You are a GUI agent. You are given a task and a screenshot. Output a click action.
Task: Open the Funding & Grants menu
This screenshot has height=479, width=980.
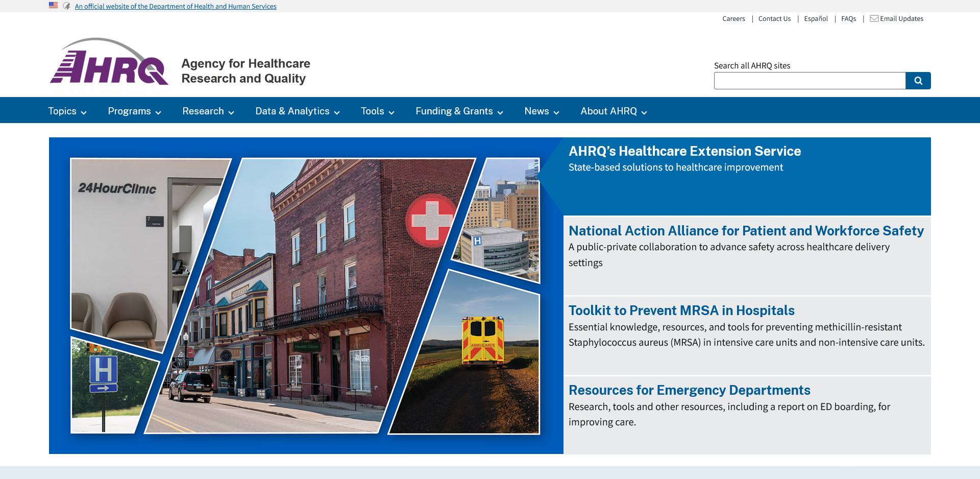pos(459,111)
